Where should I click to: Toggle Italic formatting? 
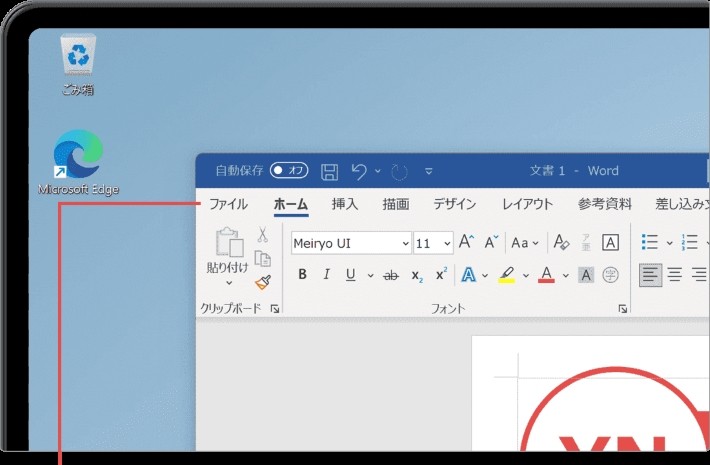(326, 274)
